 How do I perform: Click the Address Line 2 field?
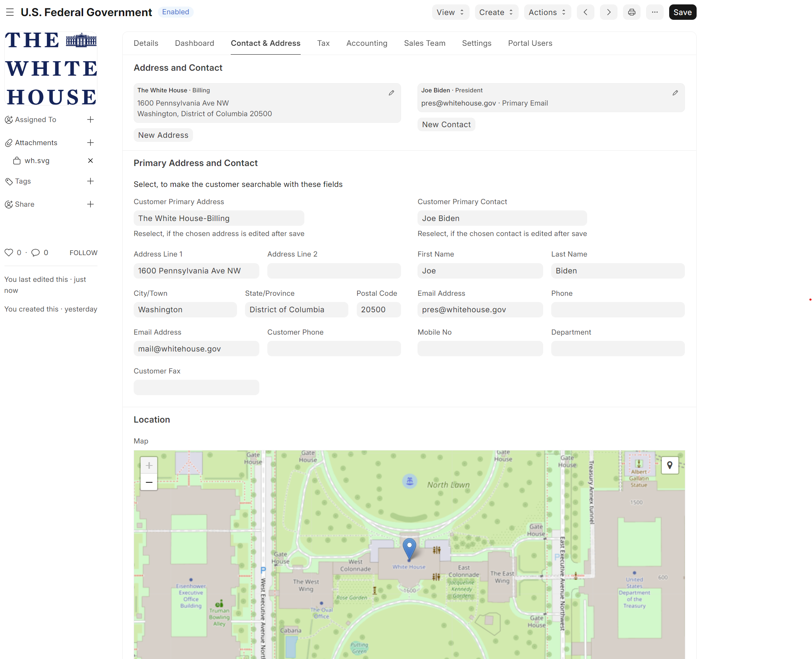(334, 270)
